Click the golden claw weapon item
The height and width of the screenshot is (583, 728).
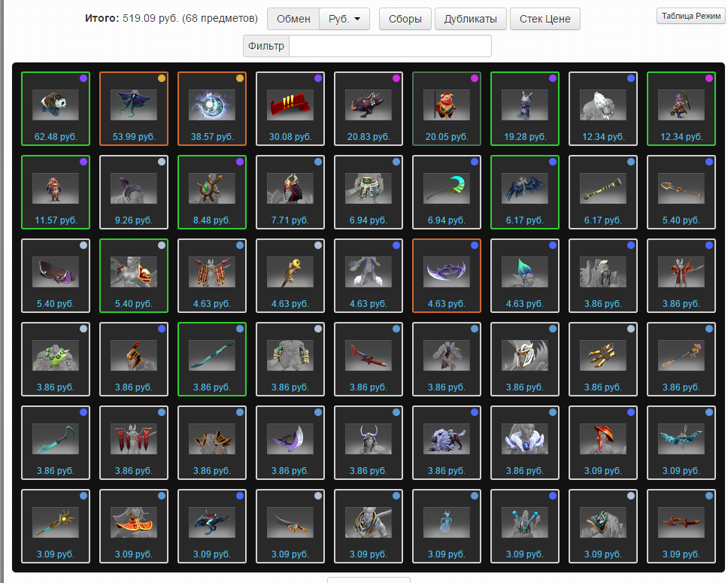coord(603,360)
